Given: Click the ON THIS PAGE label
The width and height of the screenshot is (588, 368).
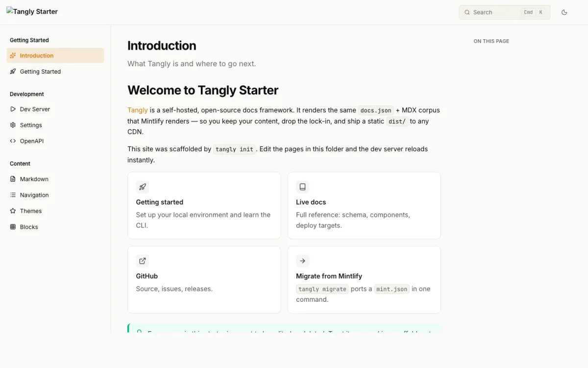Looking at the screenshot, I should pos(491,41).
